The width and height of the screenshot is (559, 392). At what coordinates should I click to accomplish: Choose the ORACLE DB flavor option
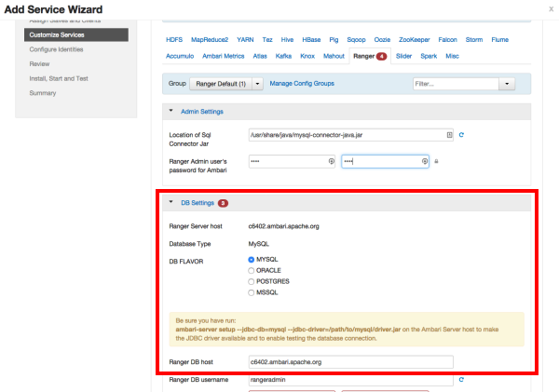[252, 270]
